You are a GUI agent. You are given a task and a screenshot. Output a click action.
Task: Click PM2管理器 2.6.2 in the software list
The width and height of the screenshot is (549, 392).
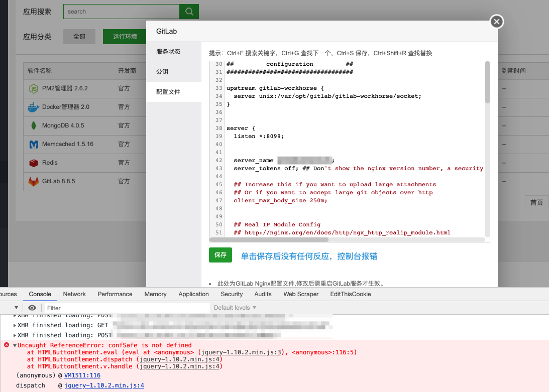(65, 88)
